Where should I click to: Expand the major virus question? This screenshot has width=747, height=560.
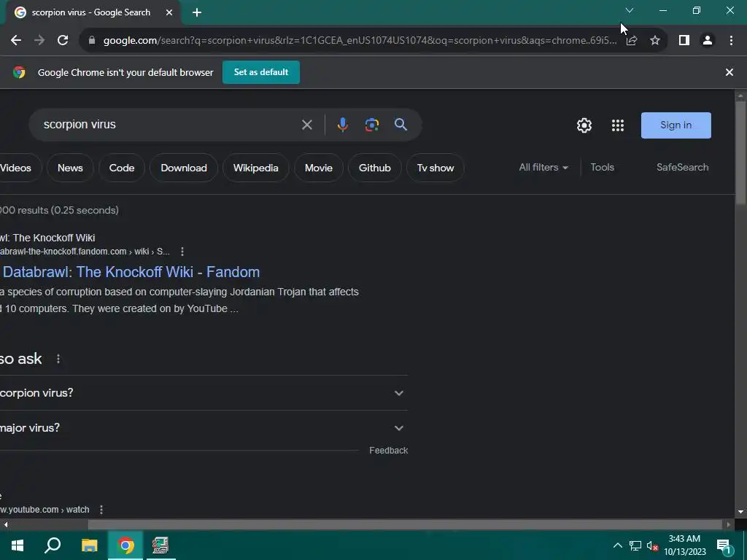[x=204, y=427]
